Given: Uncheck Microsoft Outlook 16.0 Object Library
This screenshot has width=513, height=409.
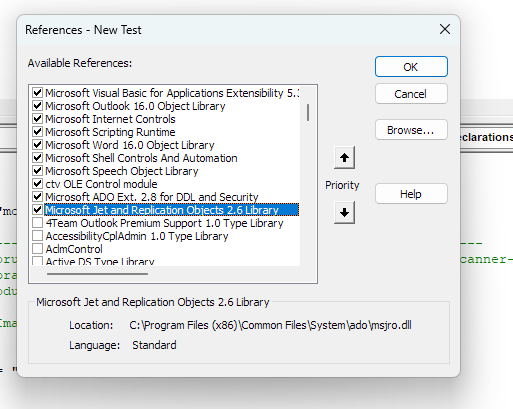Looking at the screenshot, I should [x=37, y=106].
